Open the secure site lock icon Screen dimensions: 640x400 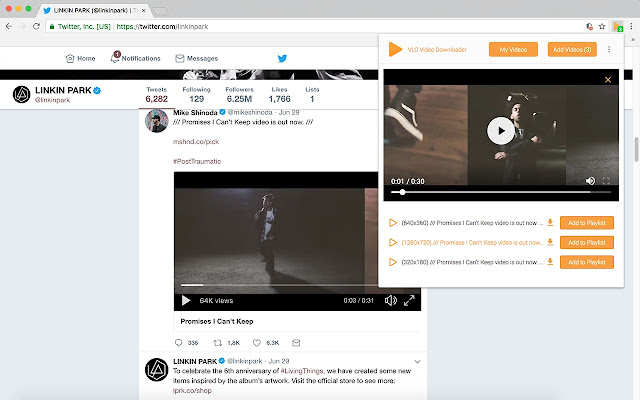coord(52,27)
